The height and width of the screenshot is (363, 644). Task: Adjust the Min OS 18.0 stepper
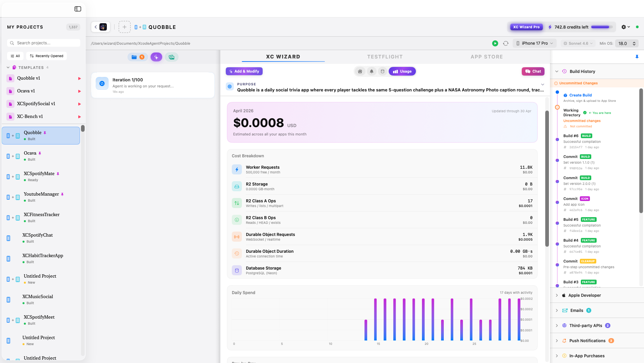pyautogui.click(x=634, y=43)
